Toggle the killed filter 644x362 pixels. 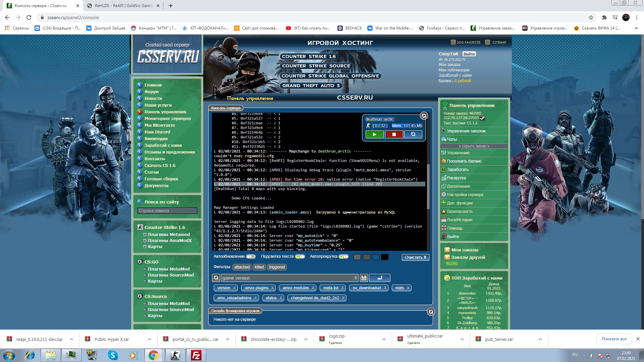coord(259,267)
